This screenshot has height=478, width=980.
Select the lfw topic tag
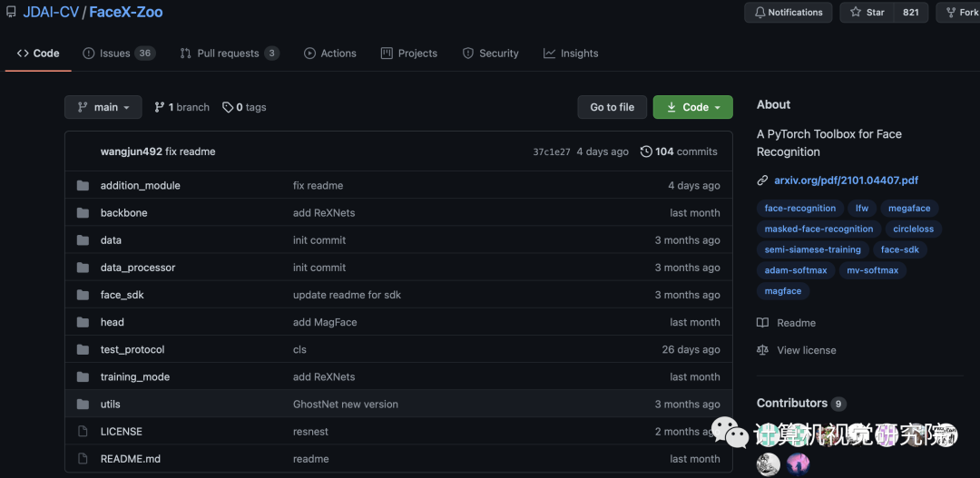tap(862, 208)
